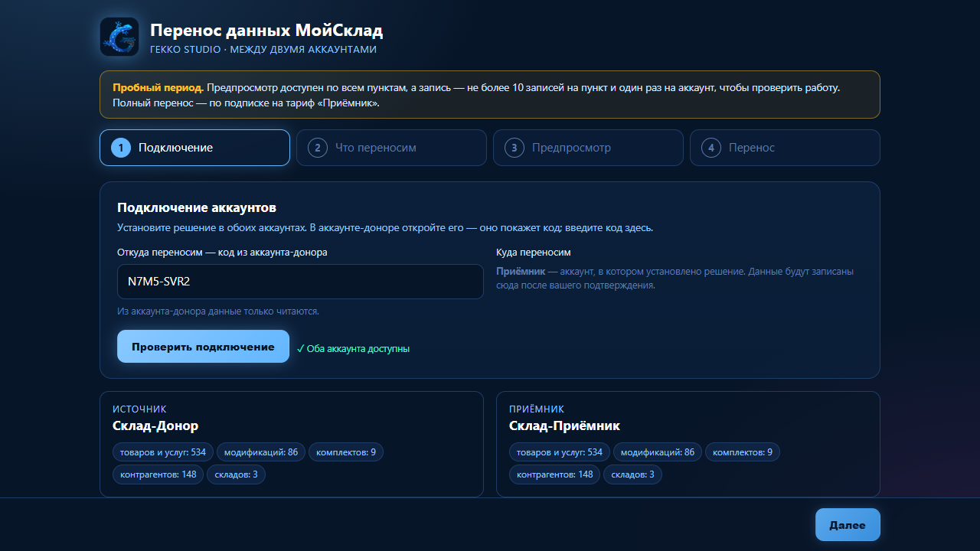Click товаров и услуг: 534 in the Источник card

point(163,452)
